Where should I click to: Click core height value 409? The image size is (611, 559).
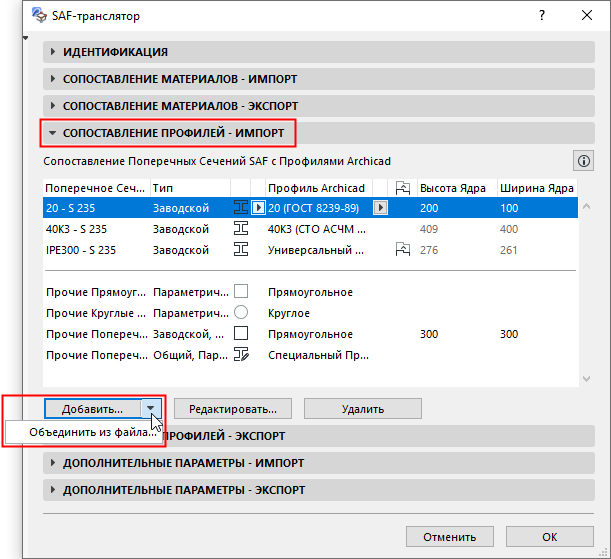coord(429,229)
